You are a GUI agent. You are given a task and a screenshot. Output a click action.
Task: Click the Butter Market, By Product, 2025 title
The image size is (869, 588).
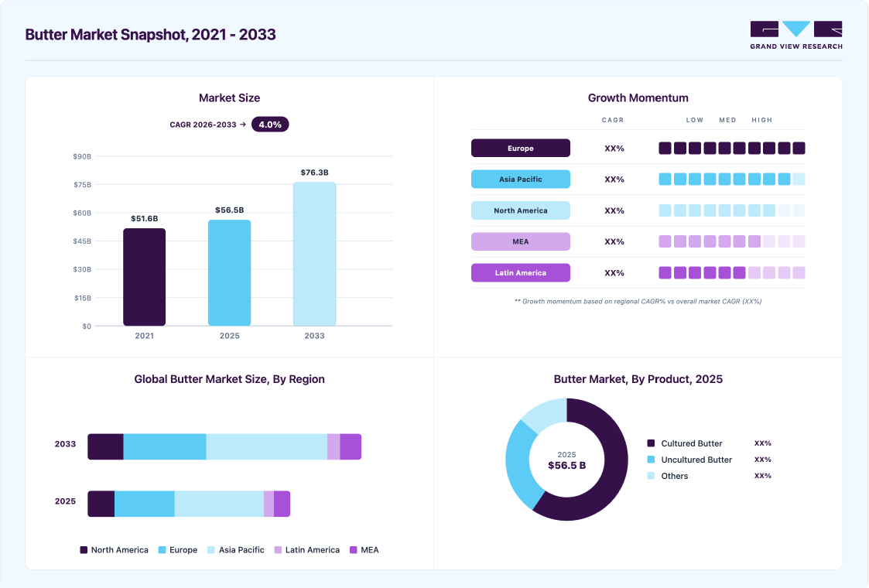[x=638, y=379]
